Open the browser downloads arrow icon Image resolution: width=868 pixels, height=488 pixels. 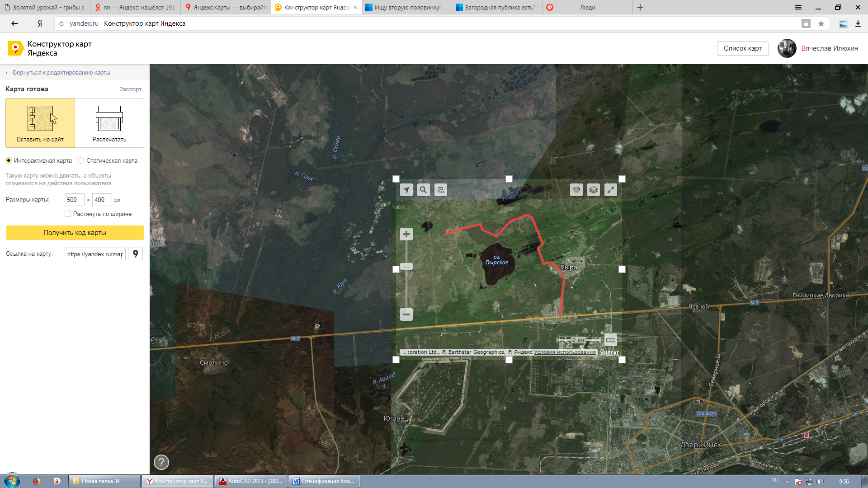[858, 24]
